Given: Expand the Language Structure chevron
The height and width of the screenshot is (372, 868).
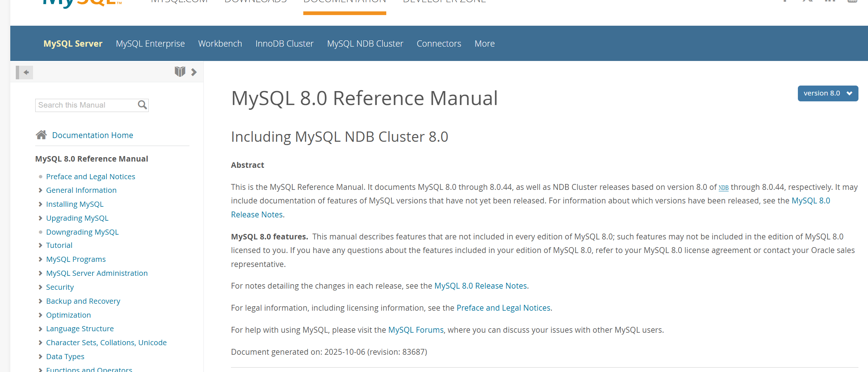Looking at the screenshot, I should [40, 329].
